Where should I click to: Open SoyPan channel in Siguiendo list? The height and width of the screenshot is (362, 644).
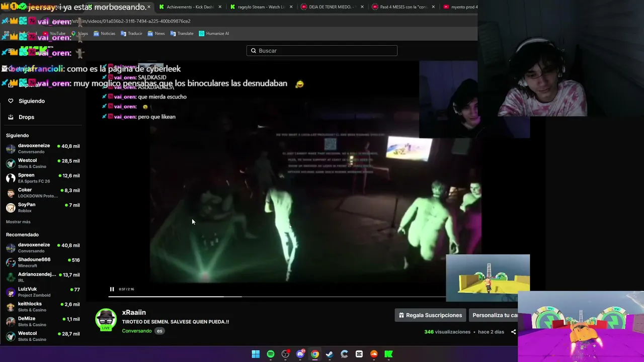pyautogui.click(x=43, y=207)
